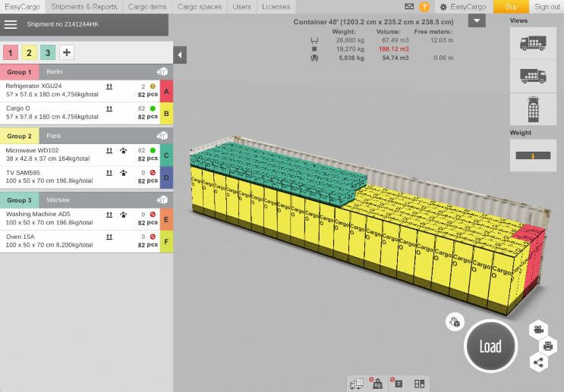Select group 1 pink button

[11, 52]
